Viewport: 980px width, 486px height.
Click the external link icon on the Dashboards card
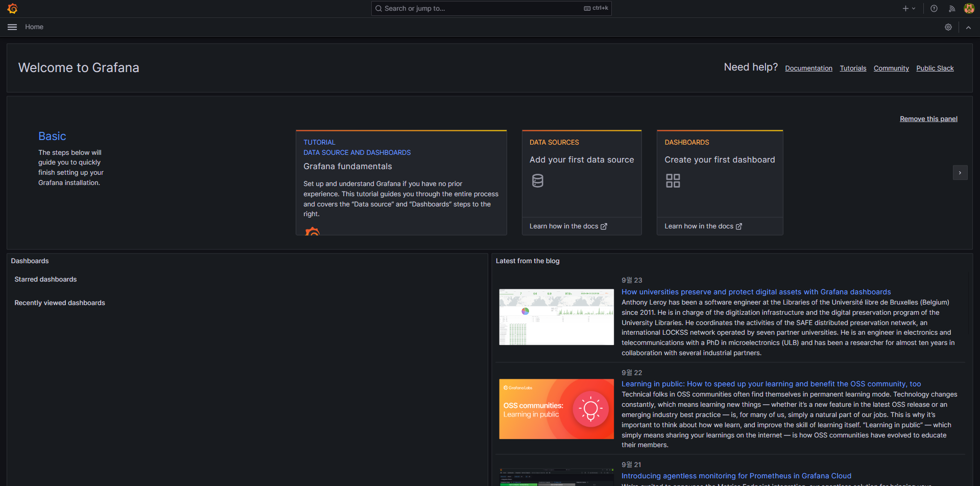click(x=738, y=226)
